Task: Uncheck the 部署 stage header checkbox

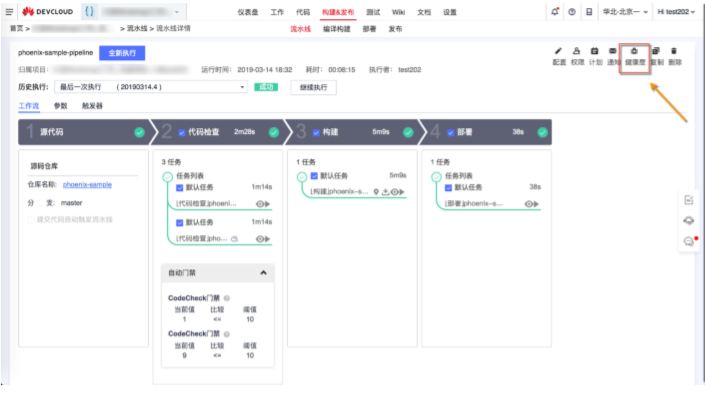Action: click(451, 133)
